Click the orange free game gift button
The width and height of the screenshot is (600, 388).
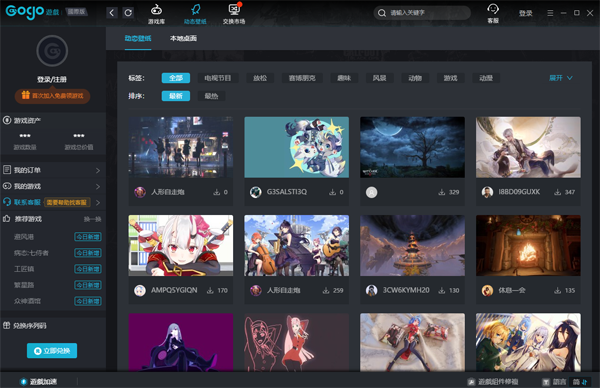(x=52, y=96)
